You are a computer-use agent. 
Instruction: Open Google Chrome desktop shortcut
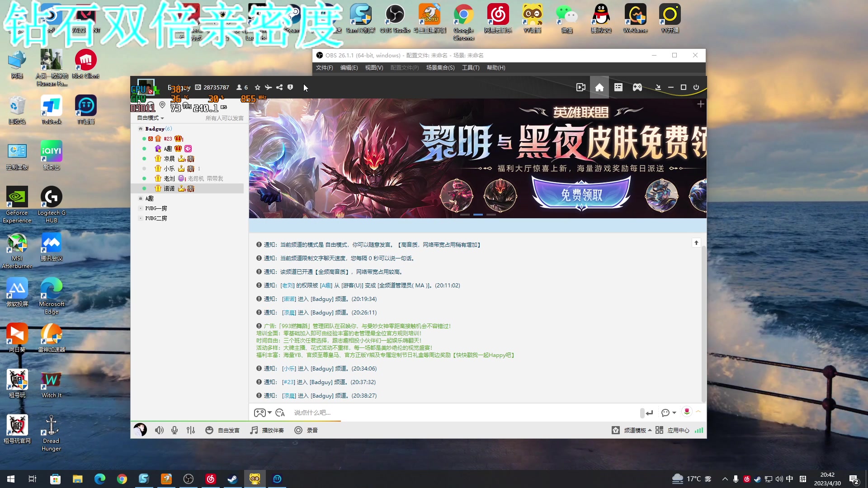click(464, 22)
